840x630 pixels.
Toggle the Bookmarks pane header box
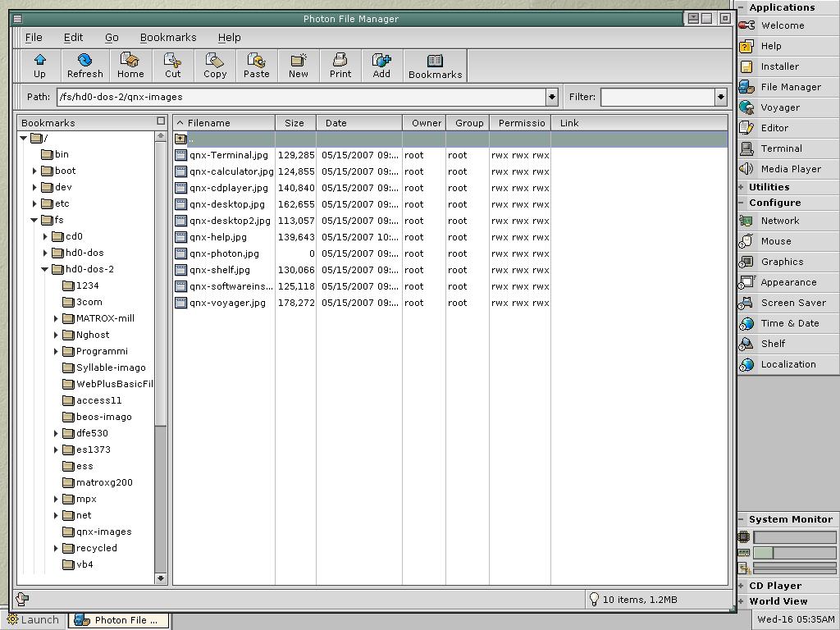(x=161, y=121)
